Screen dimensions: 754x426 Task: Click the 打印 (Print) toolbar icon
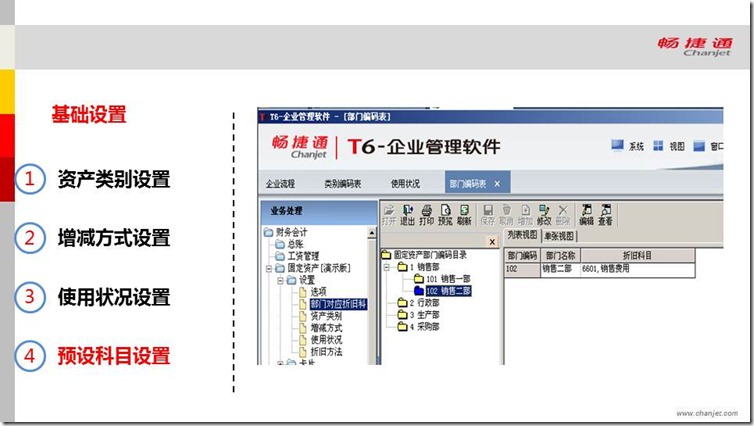(427, 215)
